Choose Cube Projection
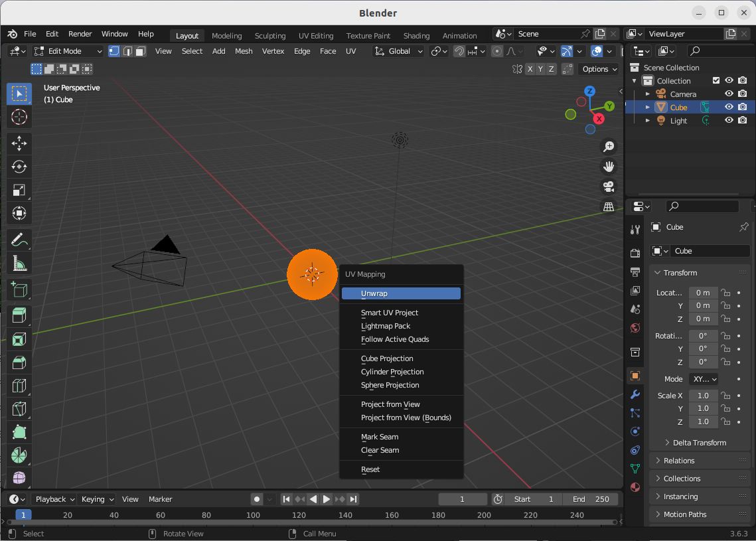 click(x=401, y=358)
